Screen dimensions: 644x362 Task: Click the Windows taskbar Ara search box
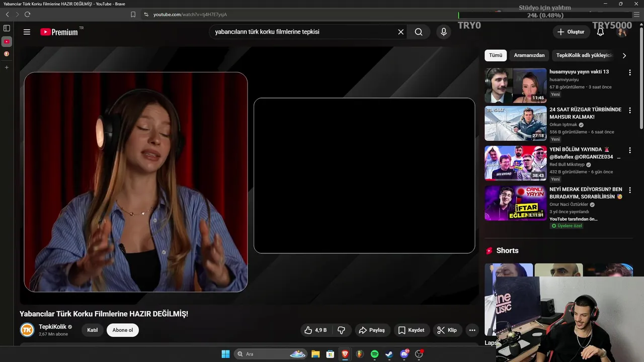click(x=270, y=354)
